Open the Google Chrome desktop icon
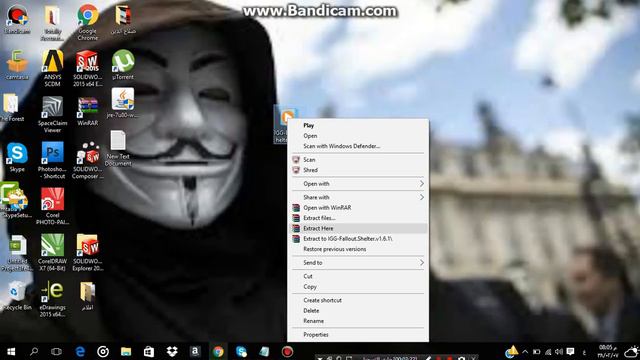Viewport: 640px width, 360px height. coord(88,22)
